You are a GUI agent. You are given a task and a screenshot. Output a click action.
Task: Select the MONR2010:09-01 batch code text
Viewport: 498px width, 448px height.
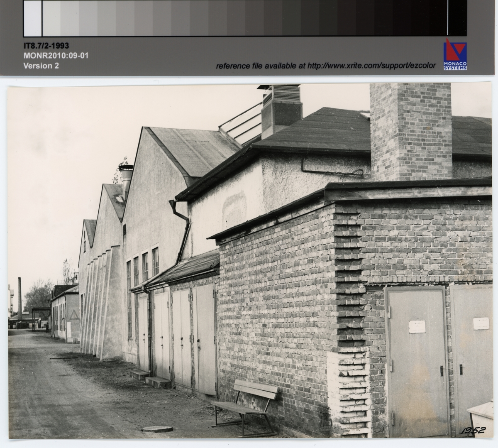click(56, 56)
